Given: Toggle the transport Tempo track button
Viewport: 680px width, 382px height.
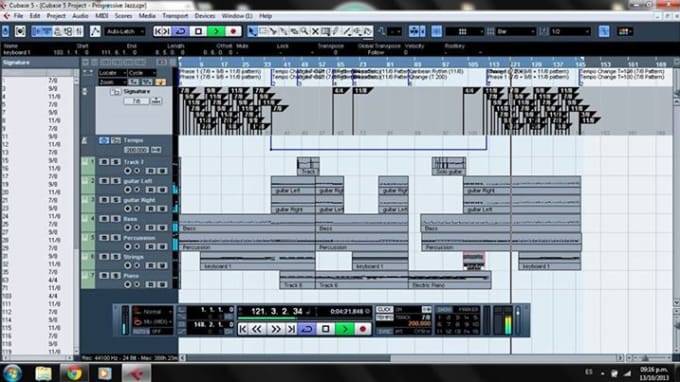Looking at the screenshot, I should pos(384,317).
